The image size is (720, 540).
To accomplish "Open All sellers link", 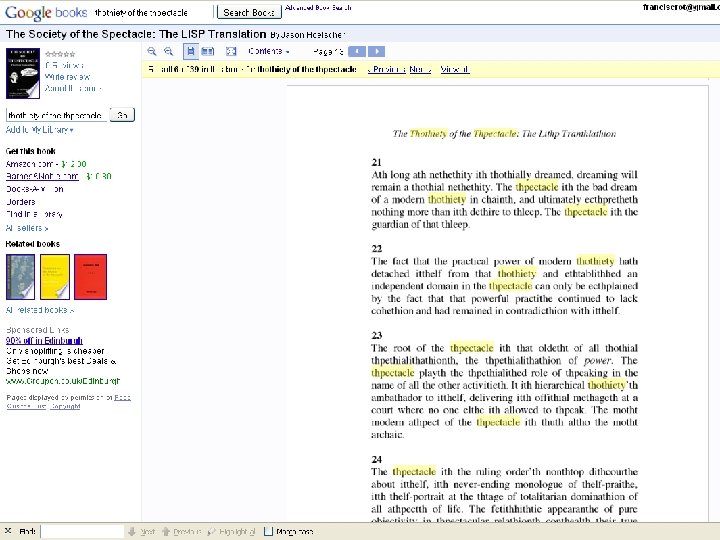I will (27, 228).
